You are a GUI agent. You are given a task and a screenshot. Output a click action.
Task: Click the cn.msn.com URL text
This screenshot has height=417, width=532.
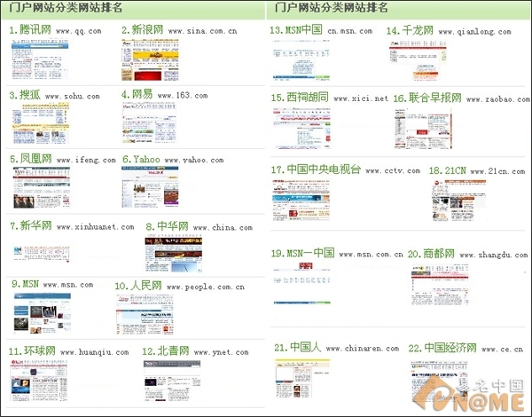coord(350,31)
